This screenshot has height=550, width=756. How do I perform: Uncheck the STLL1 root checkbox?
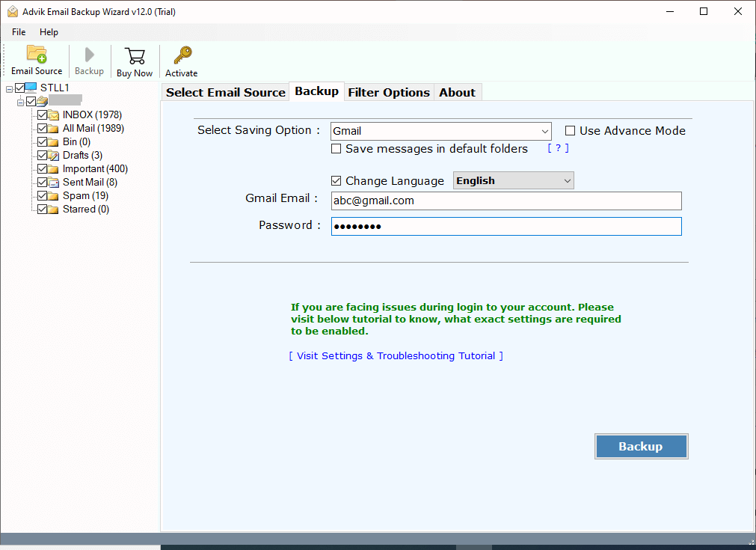(19, 88)
